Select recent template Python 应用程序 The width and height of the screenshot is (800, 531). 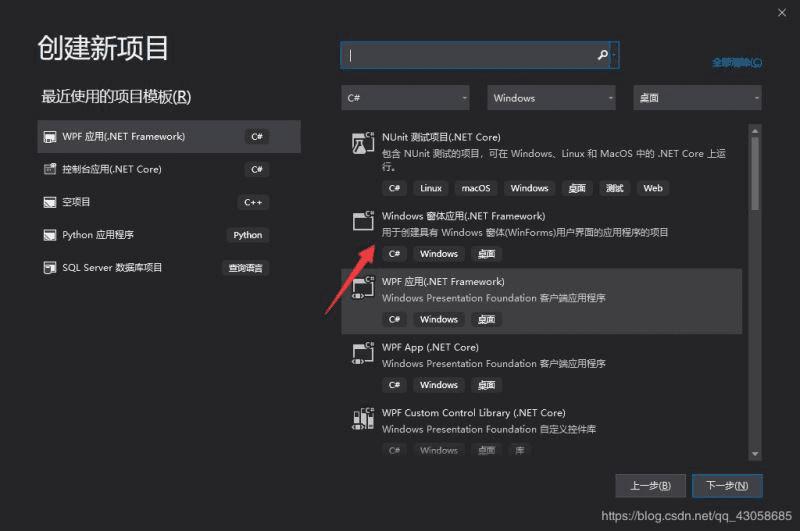click(x=169, y=235)
